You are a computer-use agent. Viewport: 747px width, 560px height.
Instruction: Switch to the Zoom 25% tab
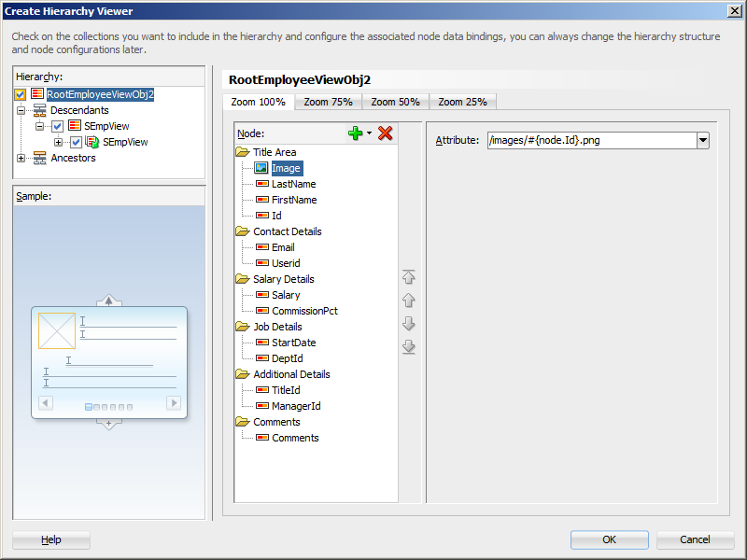(x=462, y=102)
